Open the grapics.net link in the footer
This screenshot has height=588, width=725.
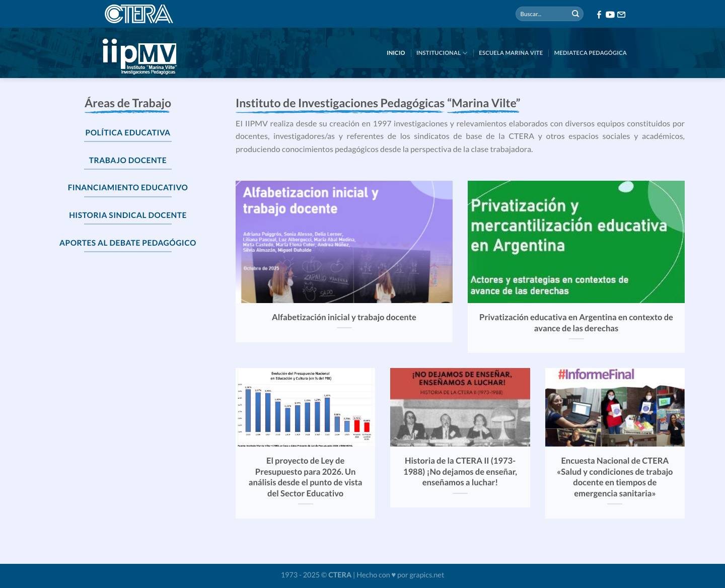point(426,574)
